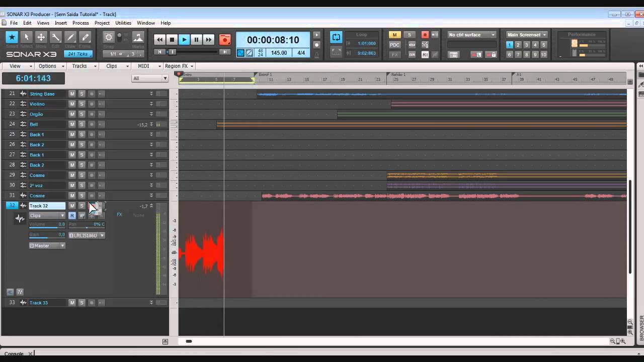This screenshot has width=644, height=362.
Task: Toggle global Solo in the Mix module
Action: (x=410, y=35)
